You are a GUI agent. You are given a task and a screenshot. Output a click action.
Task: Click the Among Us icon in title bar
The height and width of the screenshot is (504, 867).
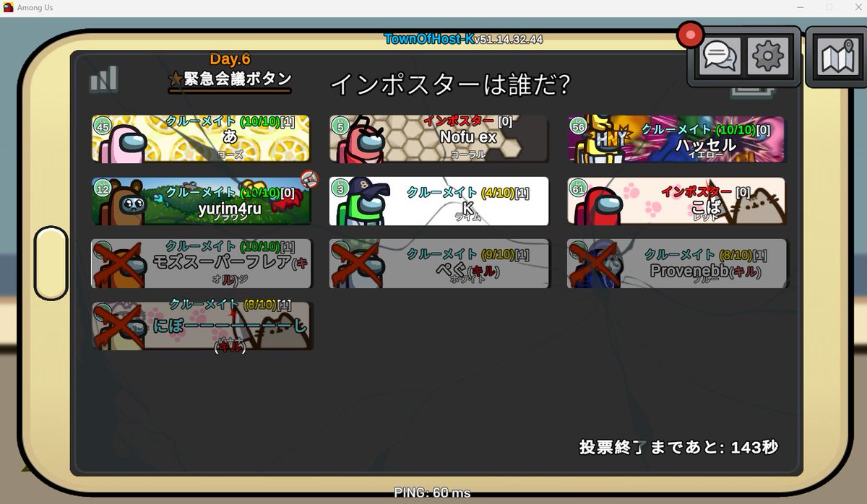click(x=9, y=8)
